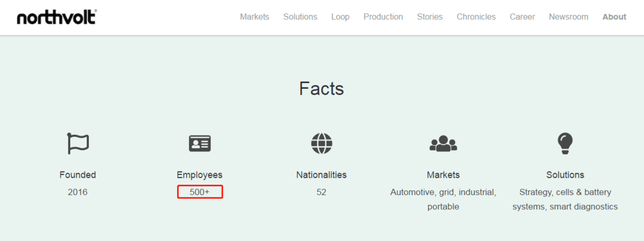Viewport: 644px width, 241px height.
Task: Click the Facts heading
Action: point(321,88)
